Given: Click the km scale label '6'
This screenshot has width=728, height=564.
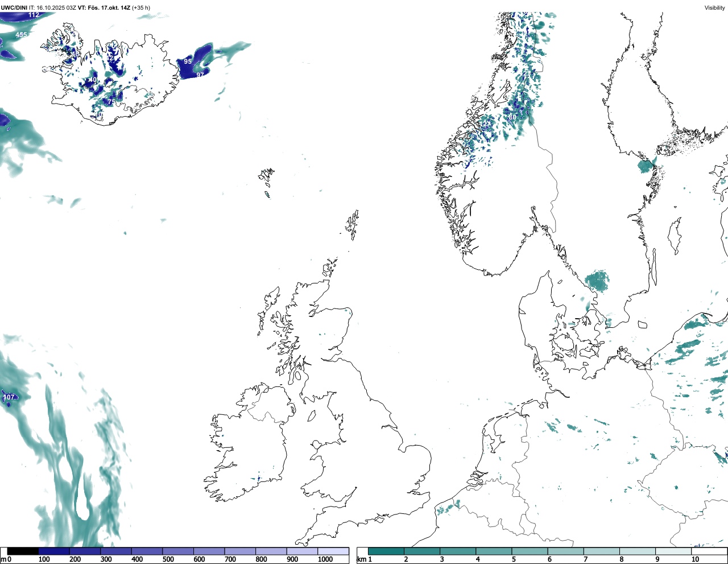Looking at the screenshot, I should coord(549,559).
